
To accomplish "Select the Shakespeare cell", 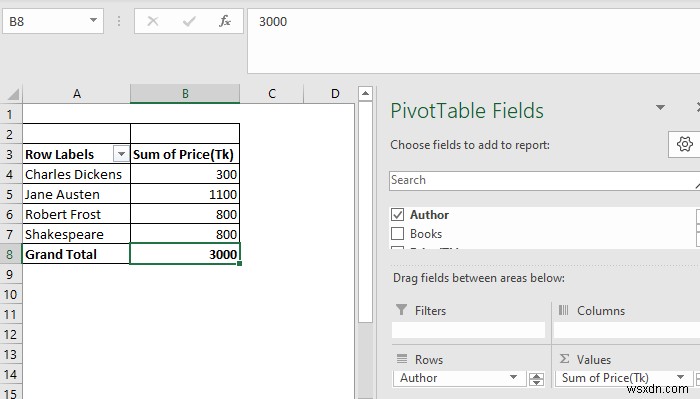I will point(76,234).
